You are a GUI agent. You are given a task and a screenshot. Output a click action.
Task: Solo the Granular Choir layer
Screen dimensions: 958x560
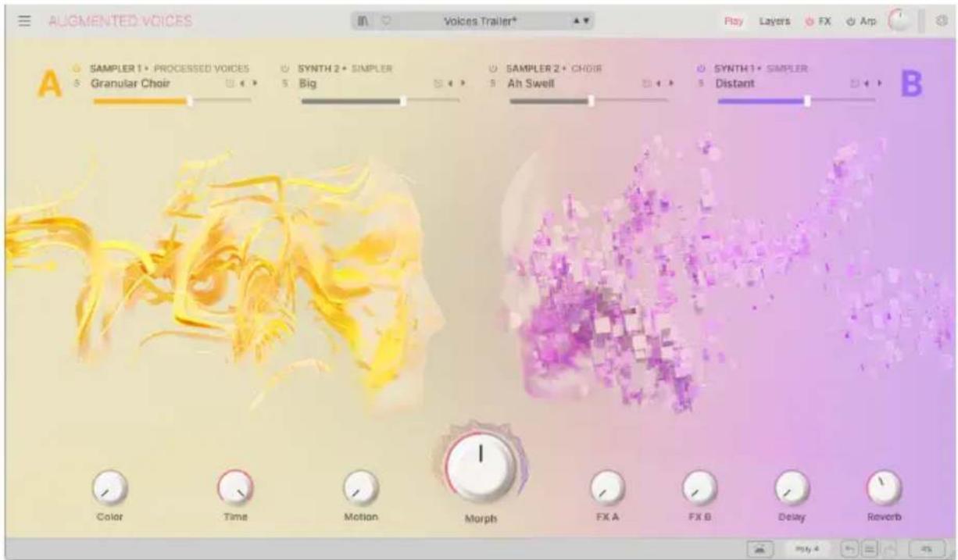point(77,83)
